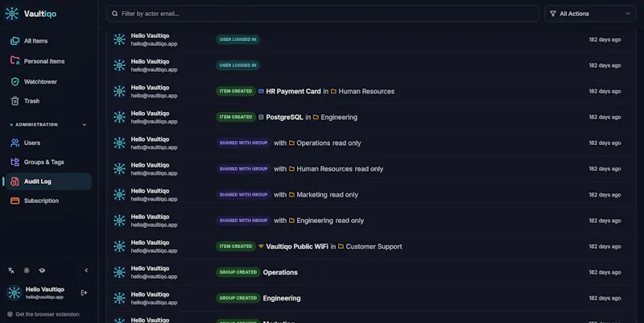Click the Human Resources folder in HR Payment Card row
The image size is (644, 323).
366,91
